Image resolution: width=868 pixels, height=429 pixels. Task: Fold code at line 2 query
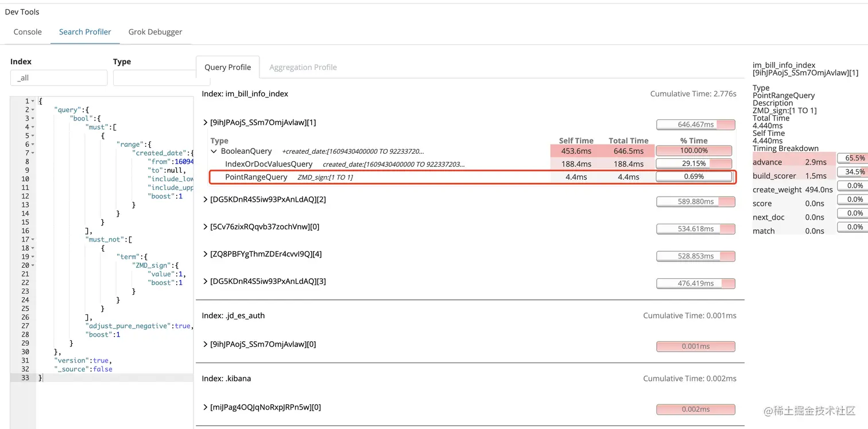pos(33,110)
